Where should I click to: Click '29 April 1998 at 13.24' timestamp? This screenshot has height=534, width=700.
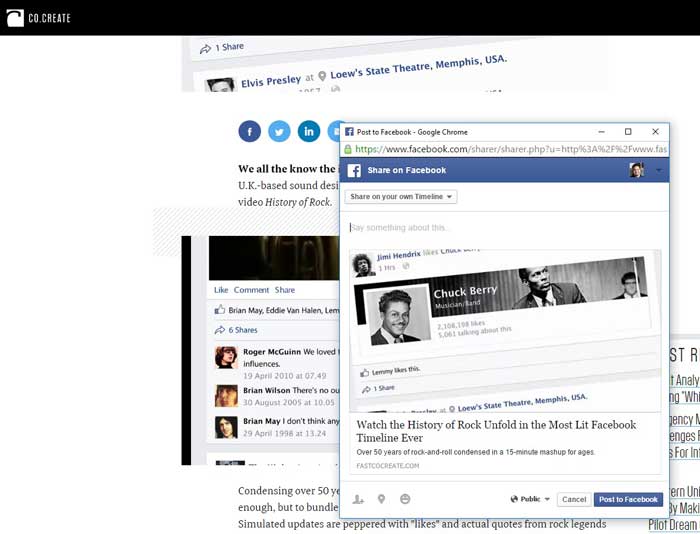pos(285,433)
